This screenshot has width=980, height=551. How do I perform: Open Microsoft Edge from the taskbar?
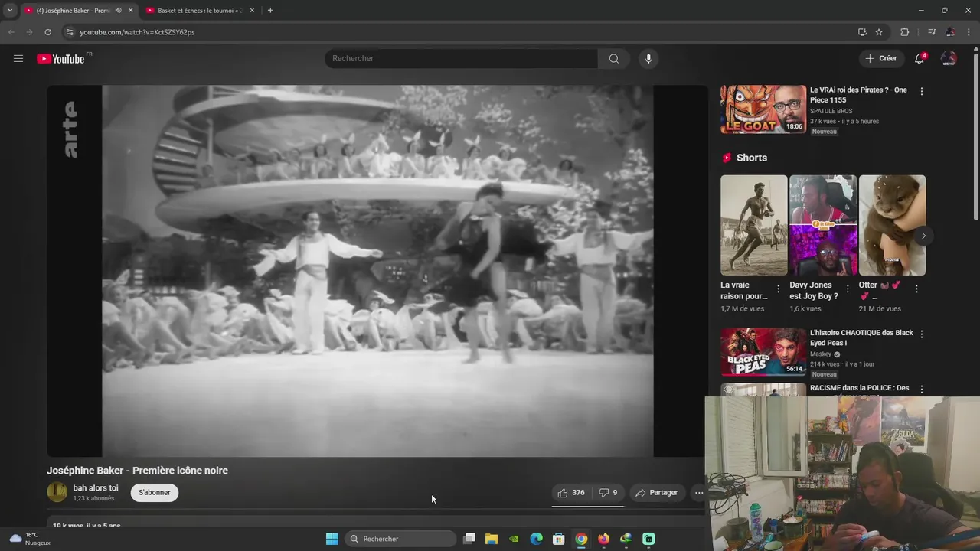537,539
